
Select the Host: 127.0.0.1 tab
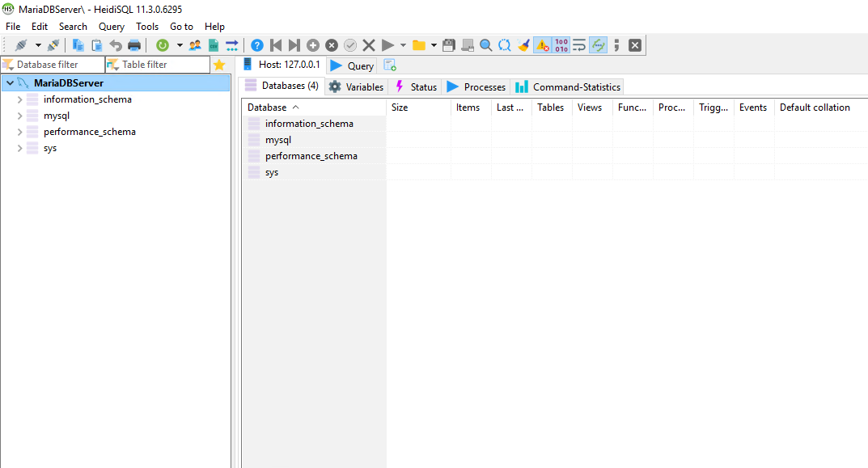(282, 65)
